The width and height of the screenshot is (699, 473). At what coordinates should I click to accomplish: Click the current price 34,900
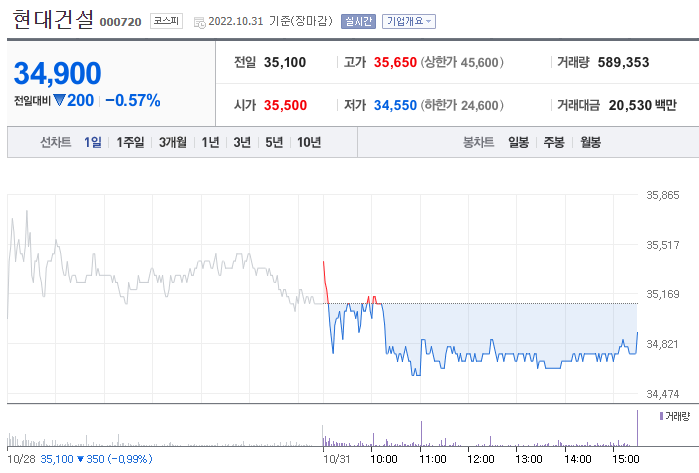[58, 73]
